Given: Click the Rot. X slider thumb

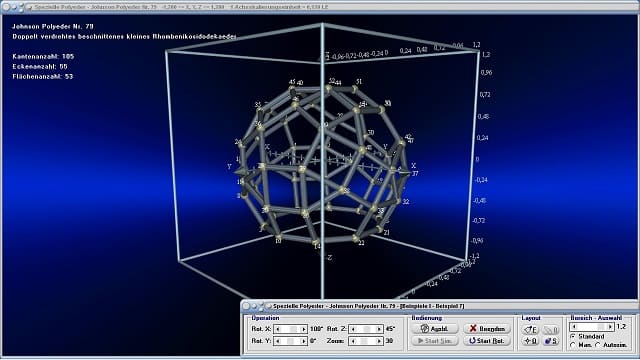Looking at the screenshot, I should (x=293, y=329).
